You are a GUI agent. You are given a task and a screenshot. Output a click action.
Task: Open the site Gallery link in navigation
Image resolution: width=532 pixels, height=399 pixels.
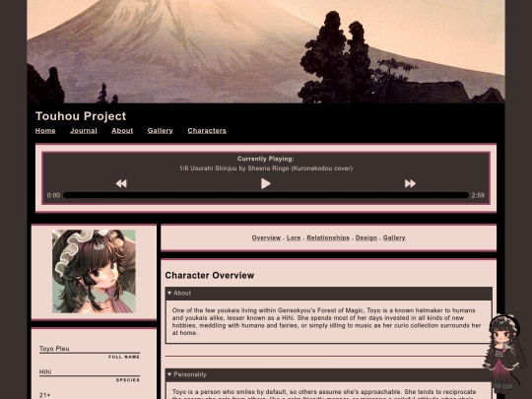click(161, 131)
